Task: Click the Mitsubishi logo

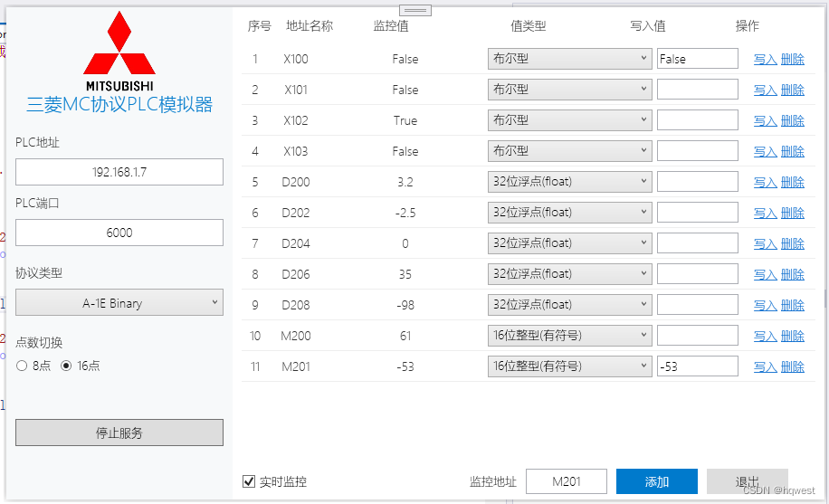Action: pos(119,52)
